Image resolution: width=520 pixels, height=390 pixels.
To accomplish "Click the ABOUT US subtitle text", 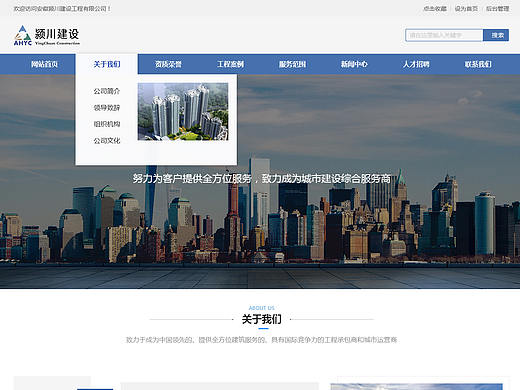I will 262,308.
